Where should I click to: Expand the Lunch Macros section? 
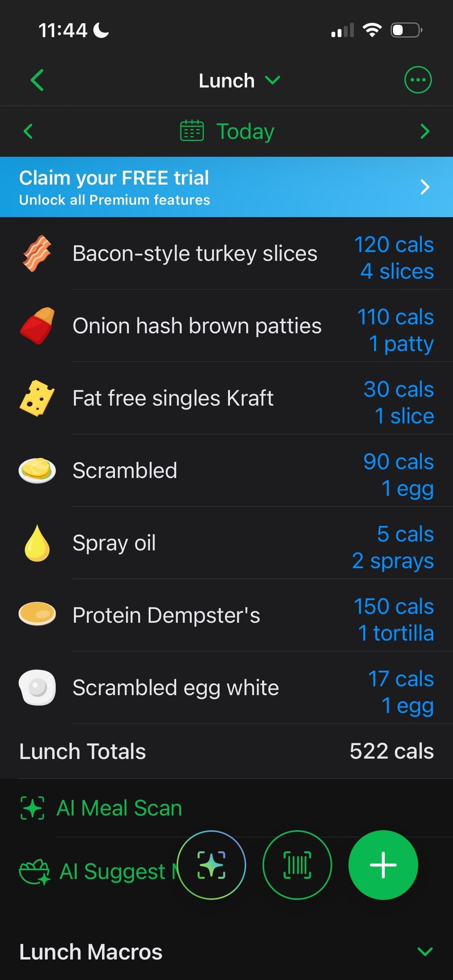(425, 951)
